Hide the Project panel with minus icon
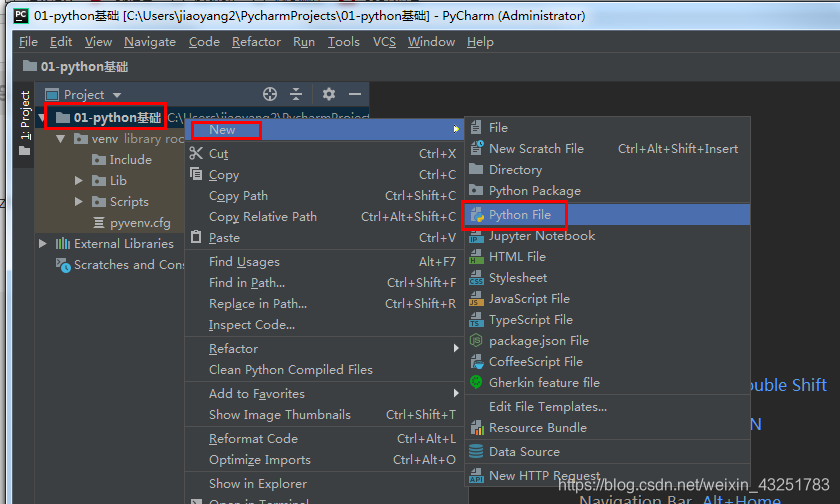 [x=355, y=94]
